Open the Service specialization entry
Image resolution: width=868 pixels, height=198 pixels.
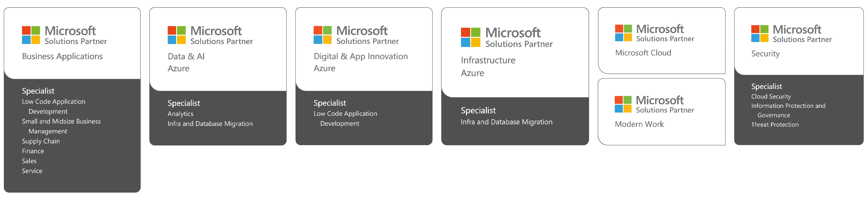[32, 171]
